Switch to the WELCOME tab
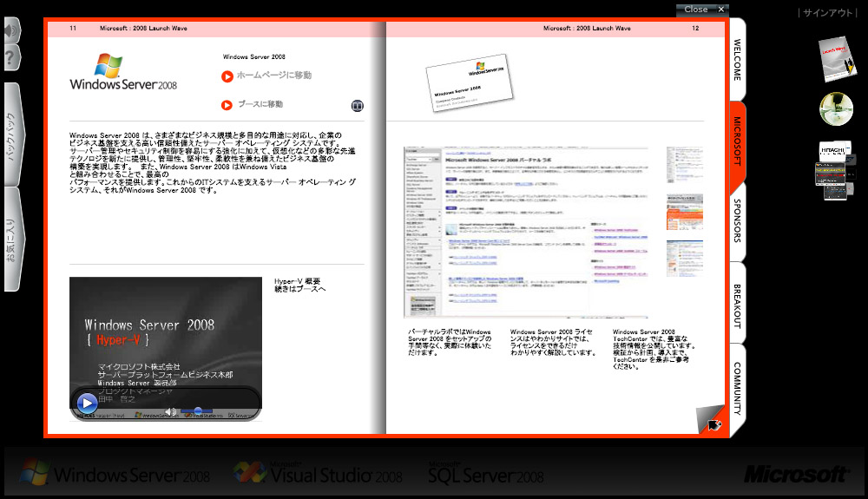 (737, 59)
